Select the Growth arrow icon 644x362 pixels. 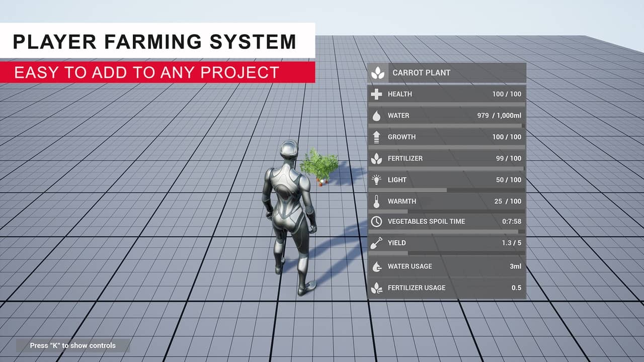(x=376, y=137)
